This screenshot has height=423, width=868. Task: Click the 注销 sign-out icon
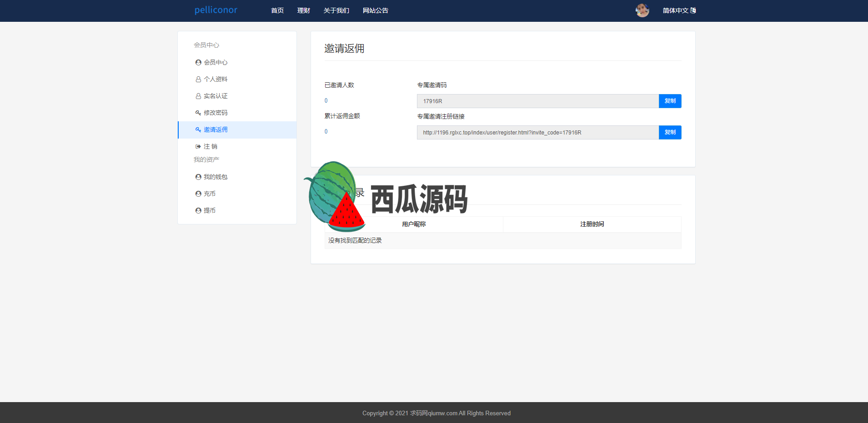click(198, 146)
